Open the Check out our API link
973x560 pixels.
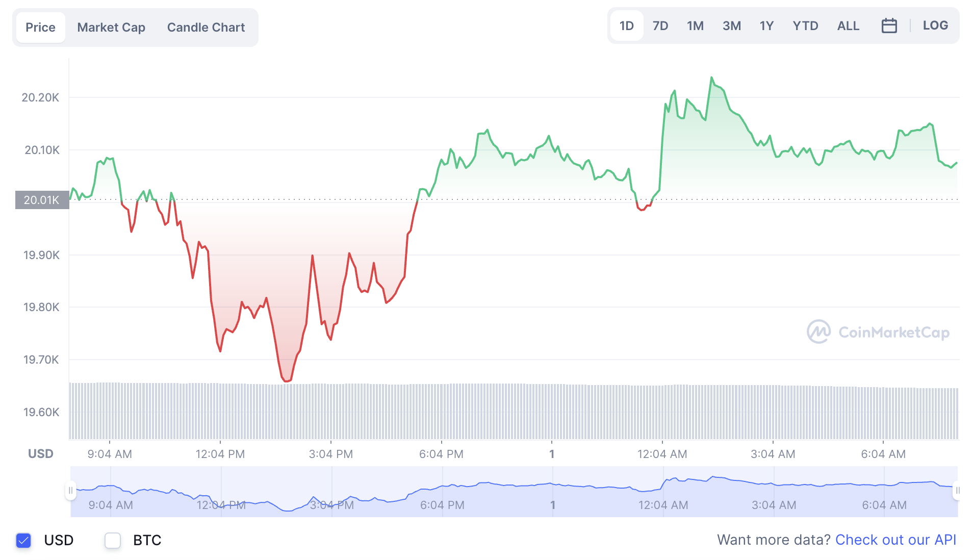point(895,540)
